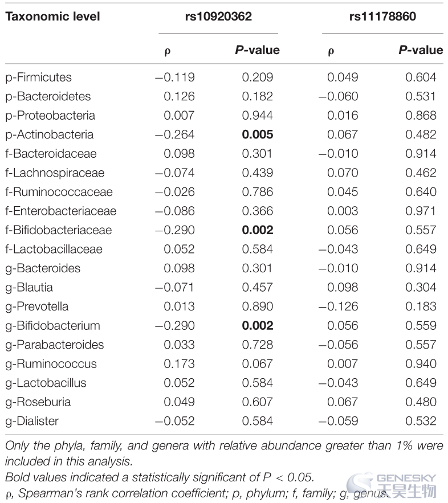Image resolution: width=448 pixels, height=503 pixels.
Task: Click the bold 0.005 P-value for p-Actinobacteria
Action: tap(258, 134)
